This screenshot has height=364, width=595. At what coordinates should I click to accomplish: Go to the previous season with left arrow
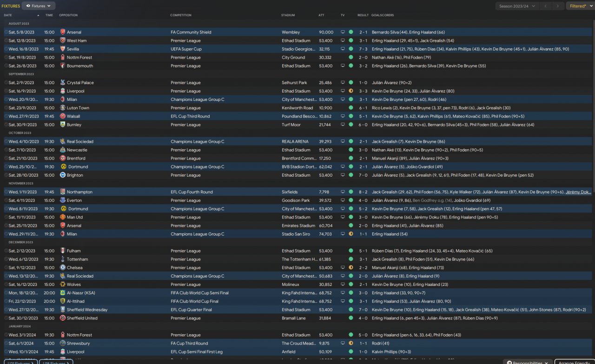pyautogui.click(x=547, y=6)
